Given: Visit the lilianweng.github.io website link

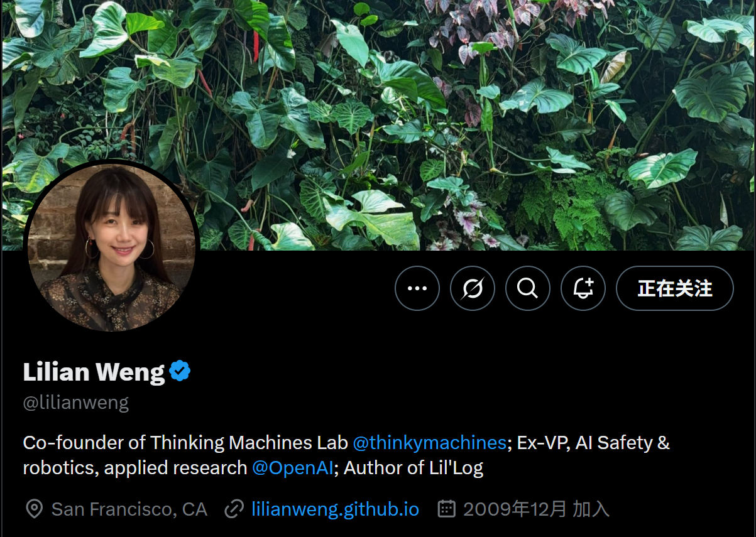Looking at the screenshot, I should (x=335, y=509).
